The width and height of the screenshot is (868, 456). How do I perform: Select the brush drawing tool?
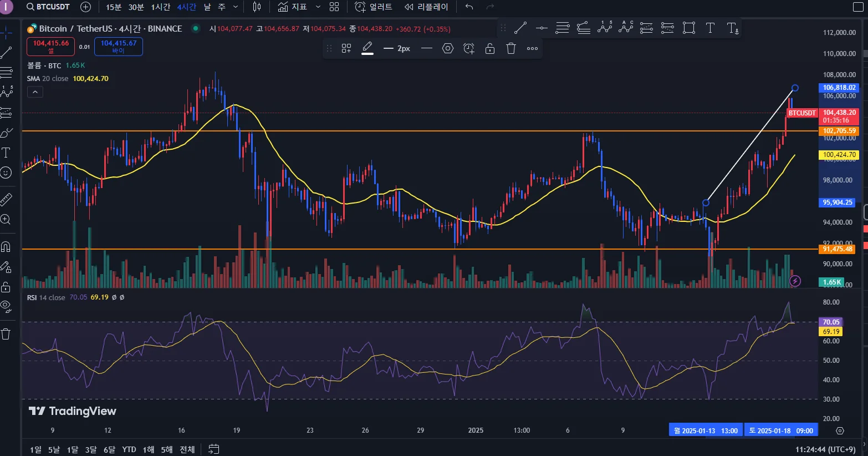tap(6, 133)
